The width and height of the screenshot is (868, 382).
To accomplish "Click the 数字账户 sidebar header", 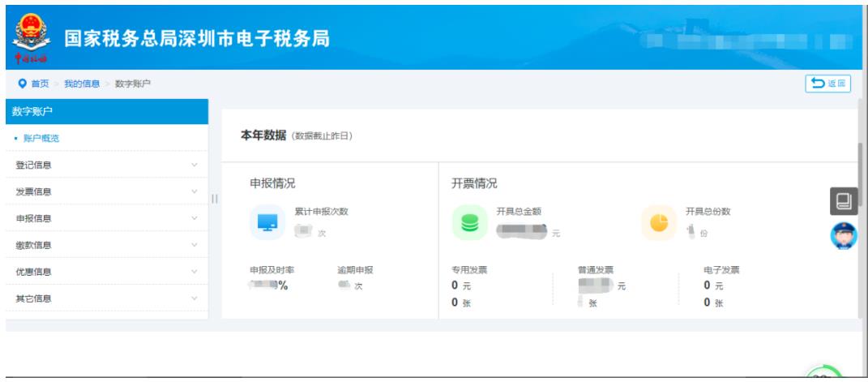I will pos(105,111).
